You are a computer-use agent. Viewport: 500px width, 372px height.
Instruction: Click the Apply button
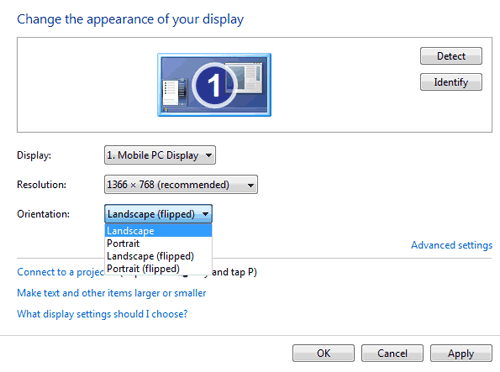tap(461, 353)
